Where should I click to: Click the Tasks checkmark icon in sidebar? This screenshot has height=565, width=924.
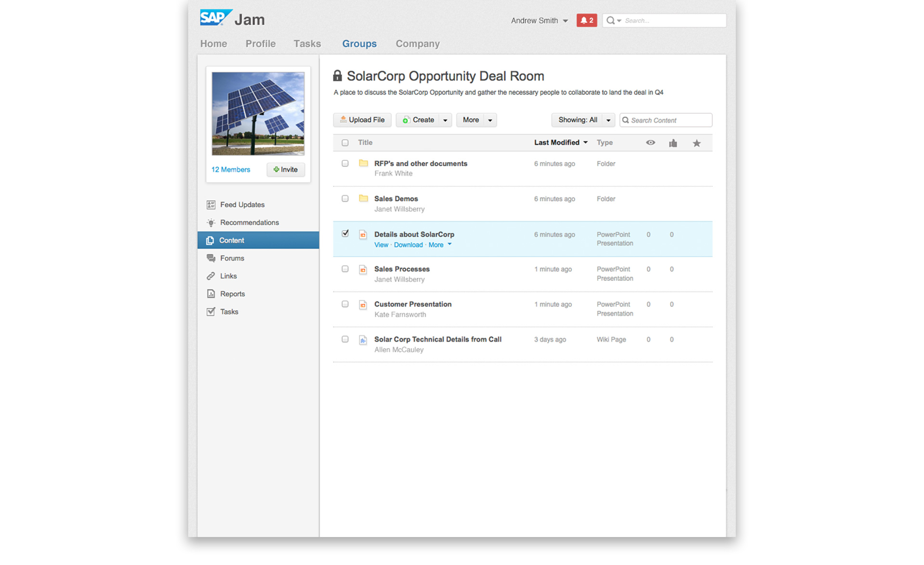click(x=211, y=312)
